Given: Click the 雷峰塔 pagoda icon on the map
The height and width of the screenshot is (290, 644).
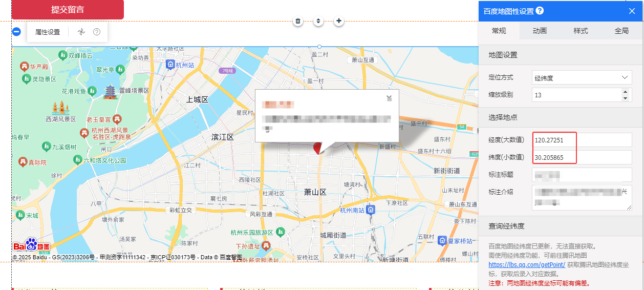Looking at the screenshot, I should point(110,92).
